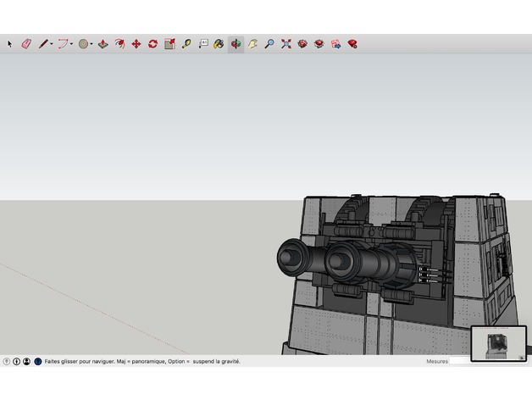Select the arrow Select tool
The width and height of the screenshot is (532, 400).
[9, 44]
